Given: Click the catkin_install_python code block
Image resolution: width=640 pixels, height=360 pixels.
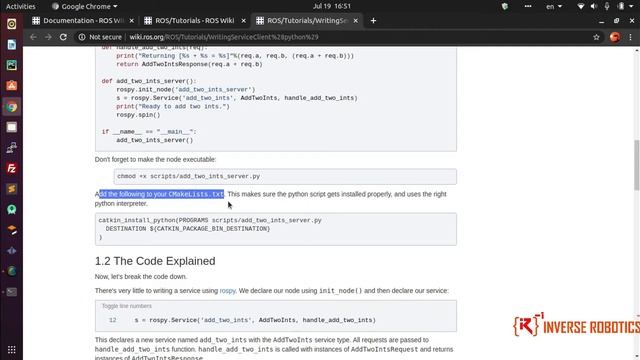Looking at the screenshot, I should [276, 229].
